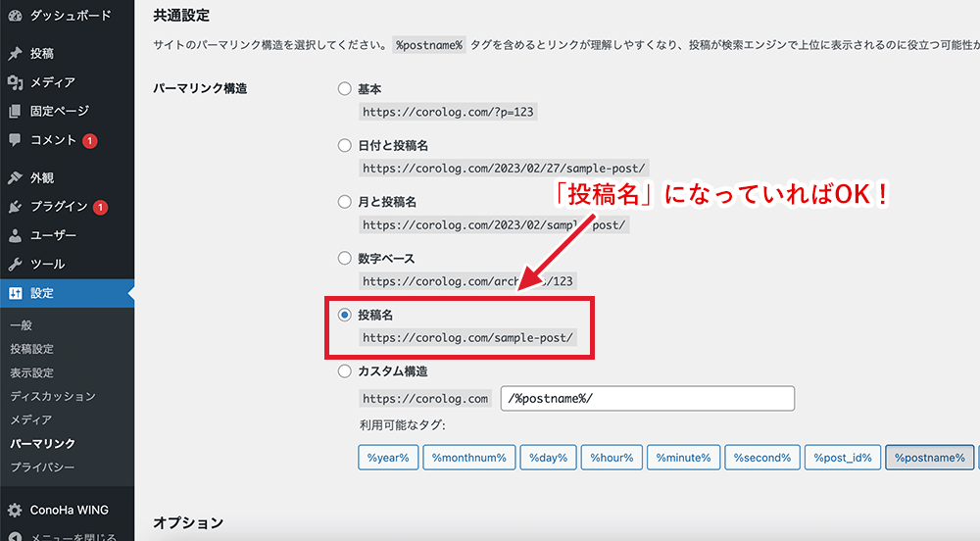
Task: Select the 基本 permalink radio button
Action: click(344, 89)
